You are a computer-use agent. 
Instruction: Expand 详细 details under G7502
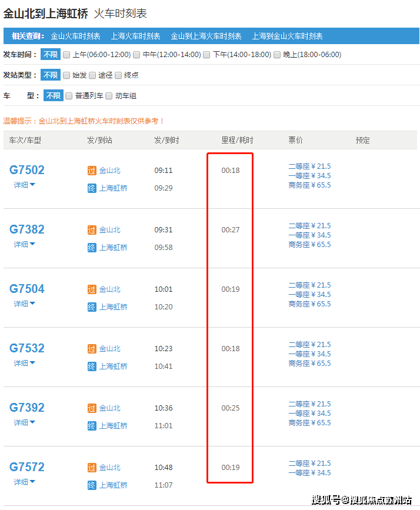click(25, 185)
